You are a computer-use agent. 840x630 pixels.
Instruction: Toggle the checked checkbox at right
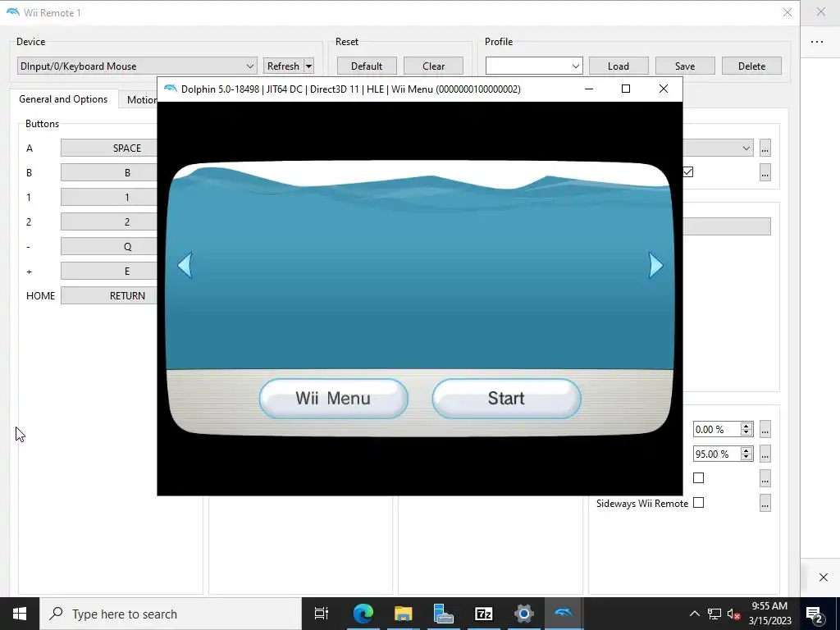coord(688,172)
